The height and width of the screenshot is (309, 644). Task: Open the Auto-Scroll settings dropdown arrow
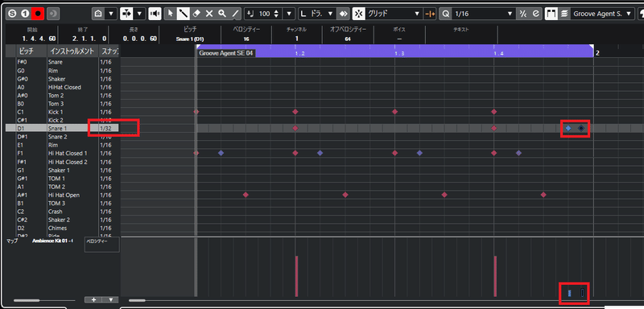pos(138,14)
